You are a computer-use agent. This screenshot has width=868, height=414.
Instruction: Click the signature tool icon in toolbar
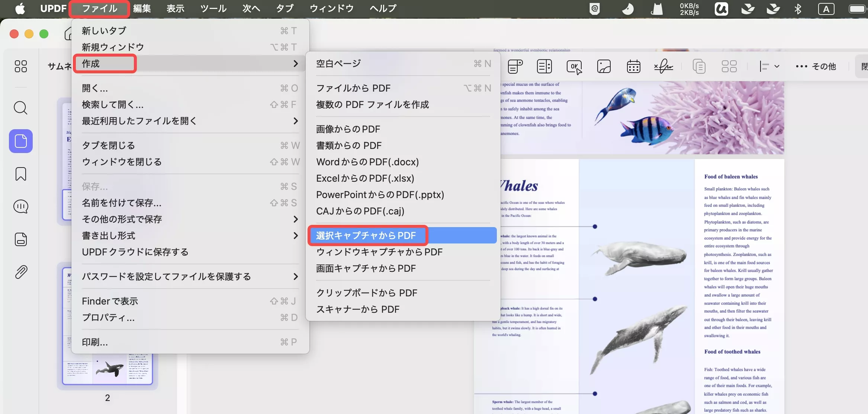pos(663,67)
